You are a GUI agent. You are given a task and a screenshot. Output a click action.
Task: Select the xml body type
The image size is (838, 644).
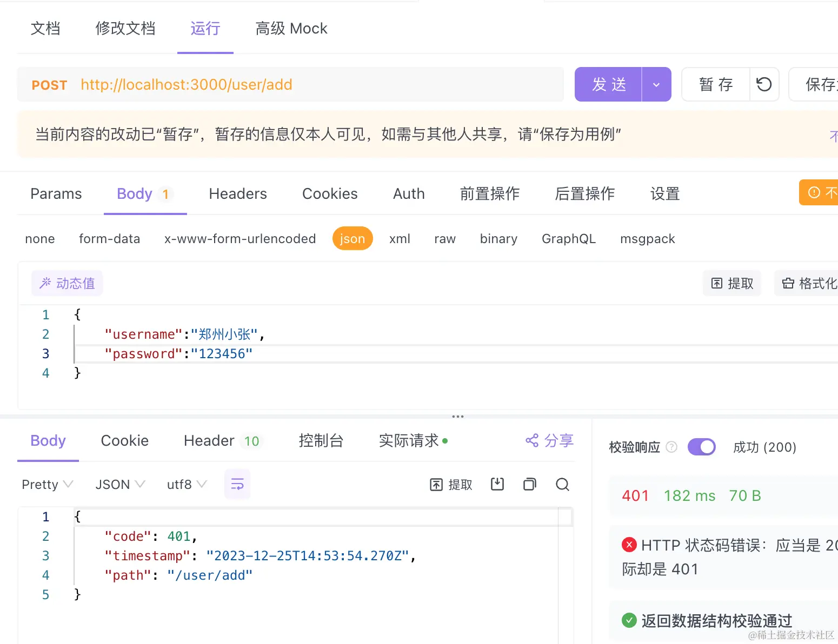pos(400,239)
